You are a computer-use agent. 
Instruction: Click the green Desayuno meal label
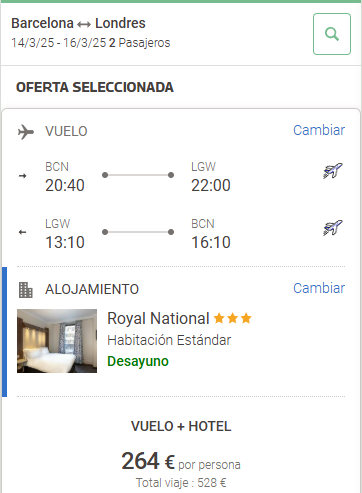point(138,362)
